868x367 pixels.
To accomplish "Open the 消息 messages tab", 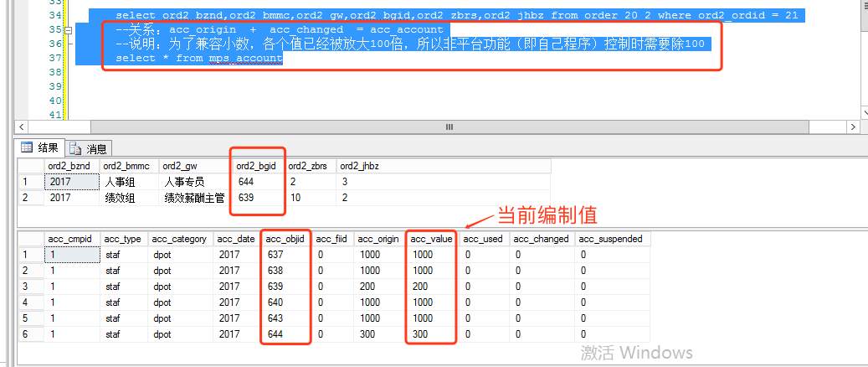I will click(89, 149).
